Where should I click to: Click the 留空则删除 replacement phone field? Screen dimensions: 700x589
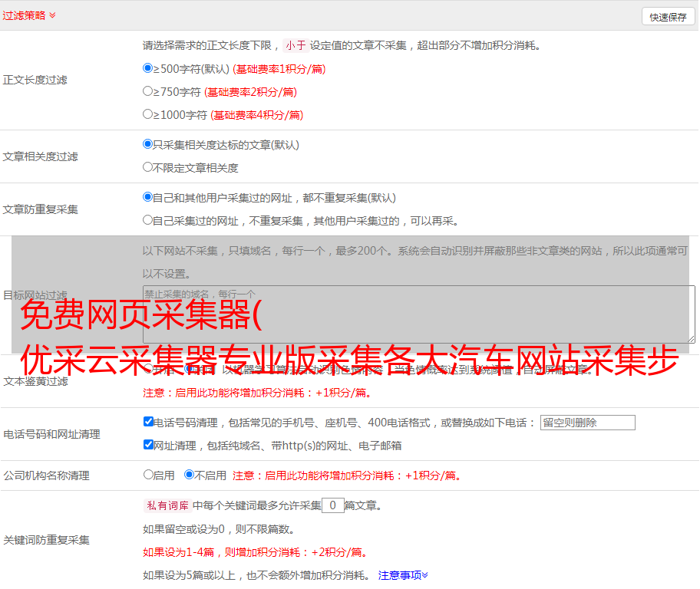(x=587, y=423)
